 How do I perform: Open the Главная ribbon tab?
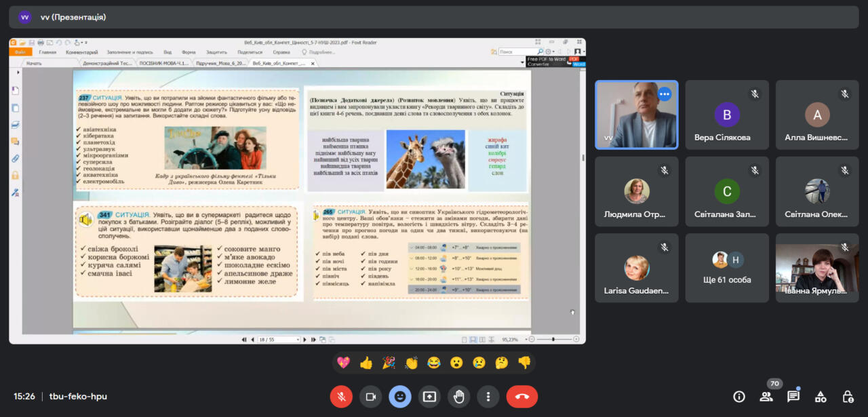[47, 52]
